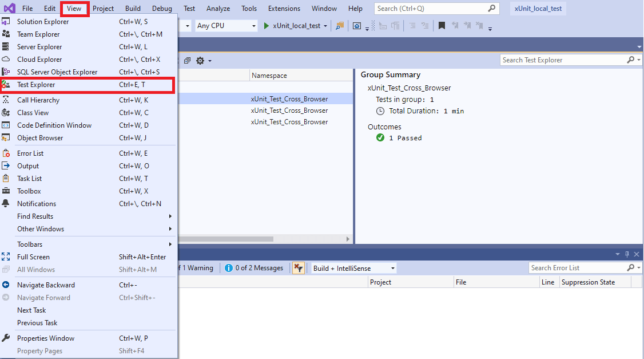This screenshot has height=359, width=644.
Task: Open the Build + IntelliSense dropdown
Action: 353,267
